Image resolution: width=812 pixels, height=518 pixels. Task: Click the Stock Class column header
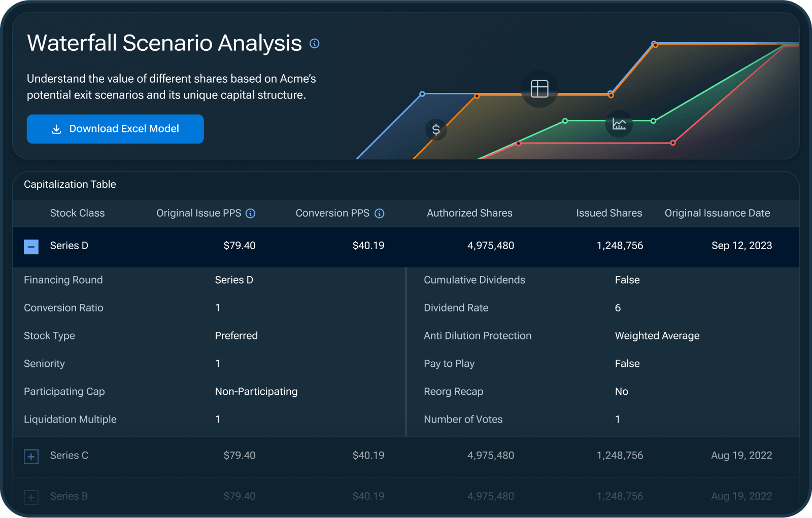77,213
